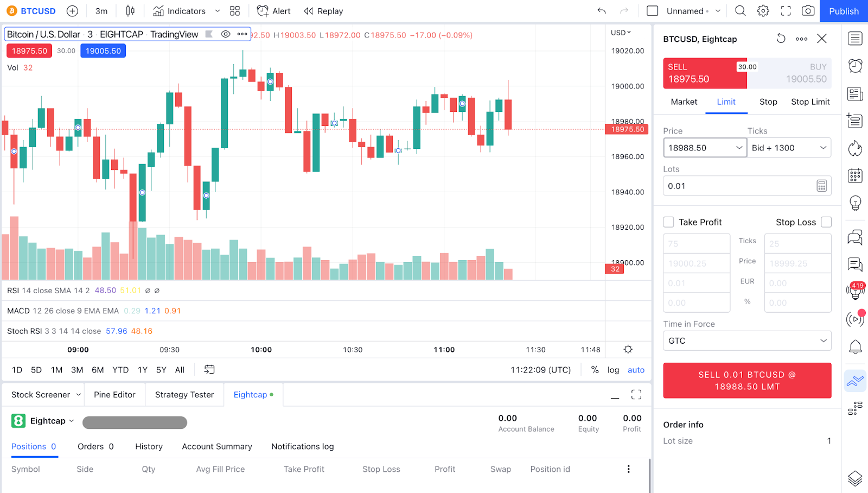868x493 pixels.
Task: Open Ideas Stream with 419 badge
Action: (855, 291)
